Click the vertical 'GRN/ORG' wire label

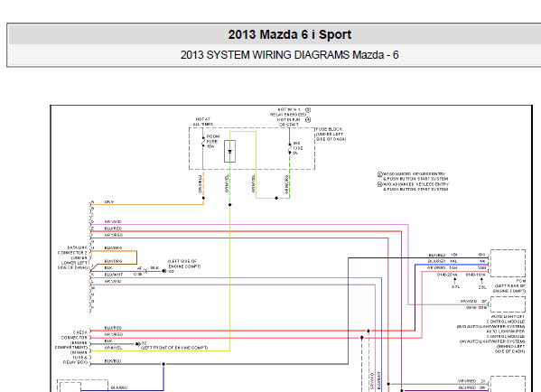286,184
